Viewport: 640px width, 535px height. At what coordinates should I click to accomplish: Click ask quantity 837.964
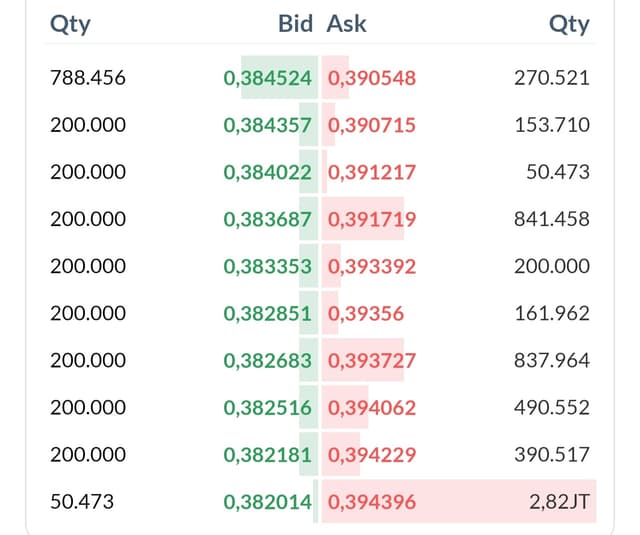pyautogui.click(x=552, y=360)
